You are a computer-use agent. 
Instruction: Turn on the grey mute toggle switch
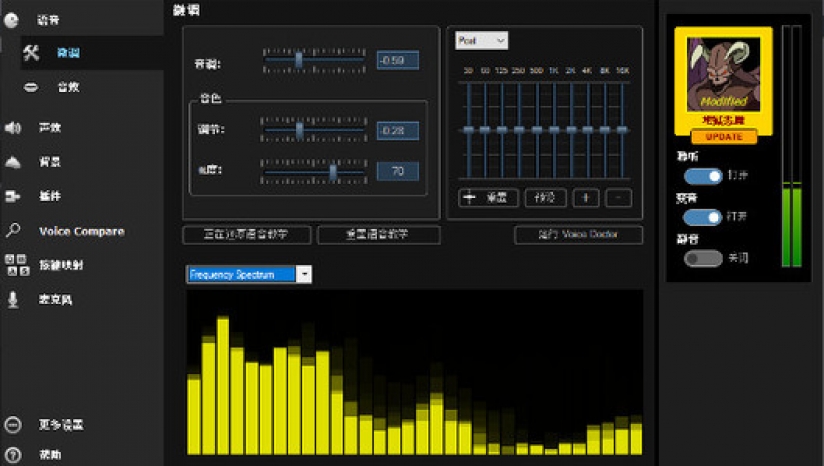click(x=703, y=258)
